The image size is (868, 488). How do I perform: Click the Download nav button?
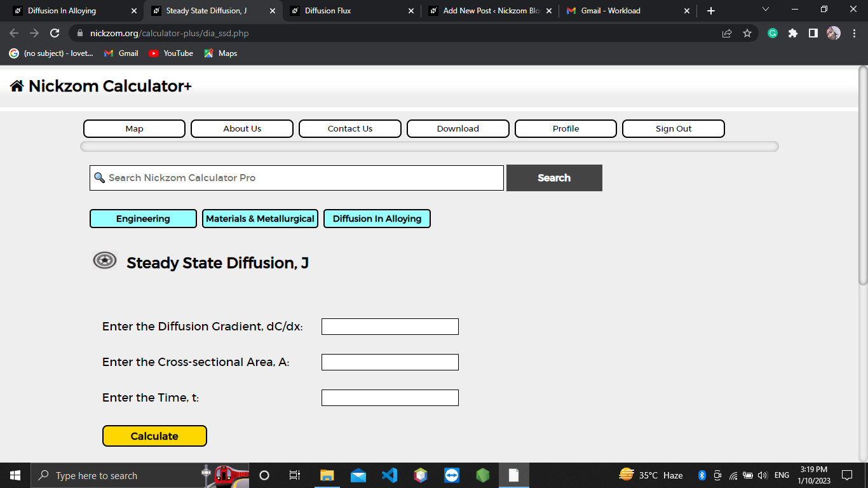click(458, 128)
